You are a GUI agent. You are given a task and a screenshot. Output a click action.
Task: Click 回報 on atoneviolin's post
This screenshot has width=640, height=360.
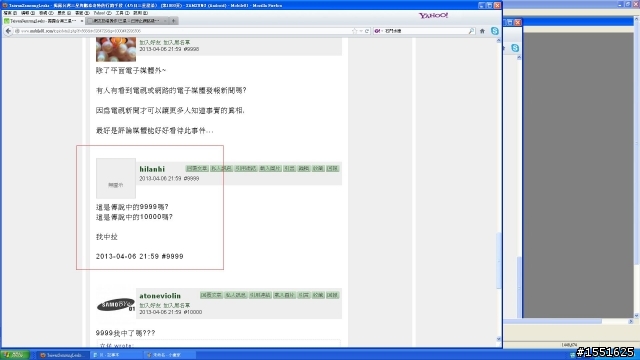(x=332, y=295)
